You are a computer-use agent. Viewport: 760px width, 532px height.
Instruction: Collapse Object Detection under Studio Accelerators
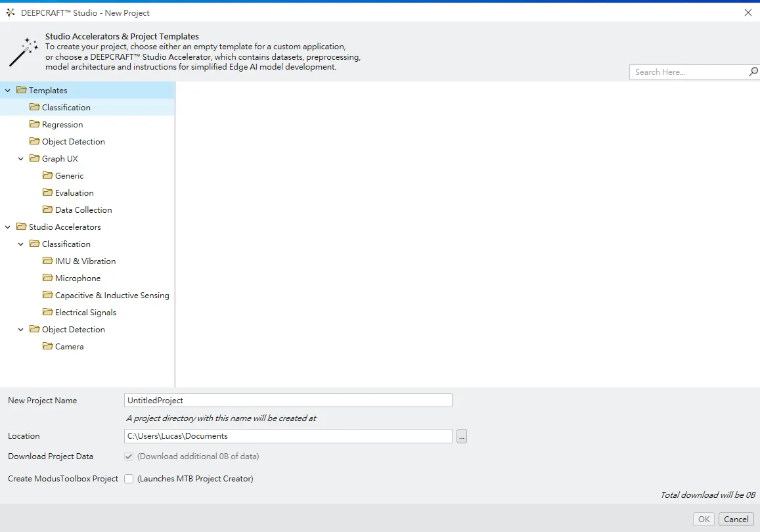coord(21,330)
